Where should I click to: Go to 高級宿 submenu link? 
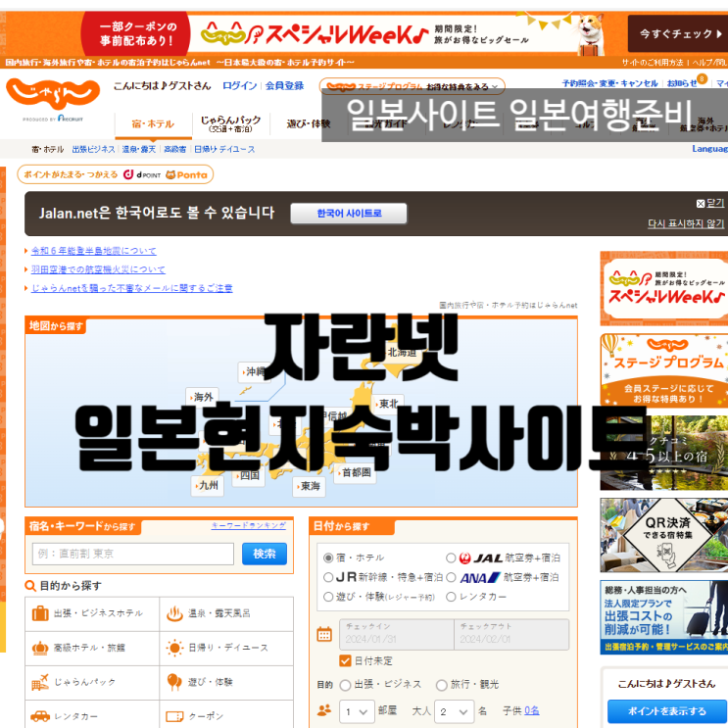[175, 149]
